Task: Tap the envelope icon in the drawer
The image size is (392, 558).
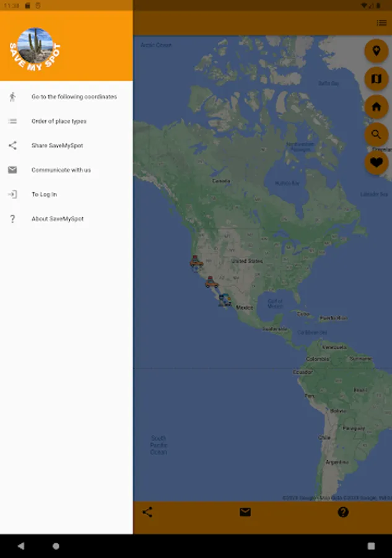Action: 12,170
